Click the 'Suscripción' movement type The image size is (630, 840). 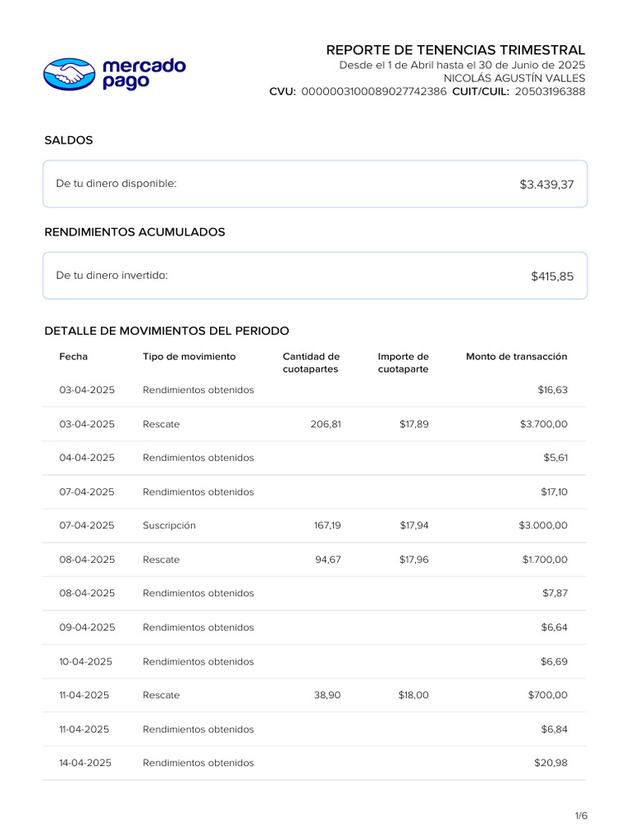169,526
